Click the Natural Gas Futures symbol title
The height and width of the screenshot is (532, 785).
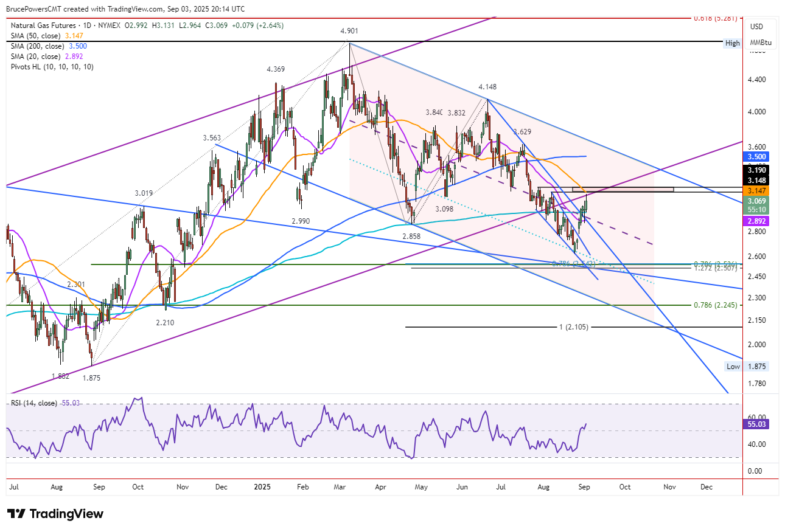pos(44,26)
